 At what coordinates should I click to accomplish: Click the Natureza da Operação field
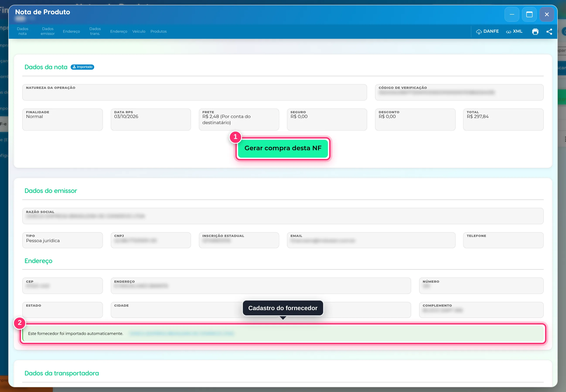click(194, 92)
